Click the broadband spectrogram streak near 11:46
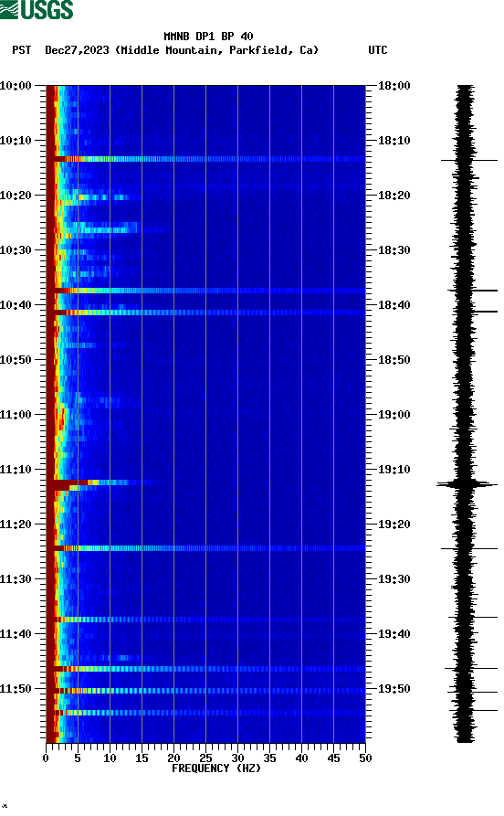 [205, 668]
